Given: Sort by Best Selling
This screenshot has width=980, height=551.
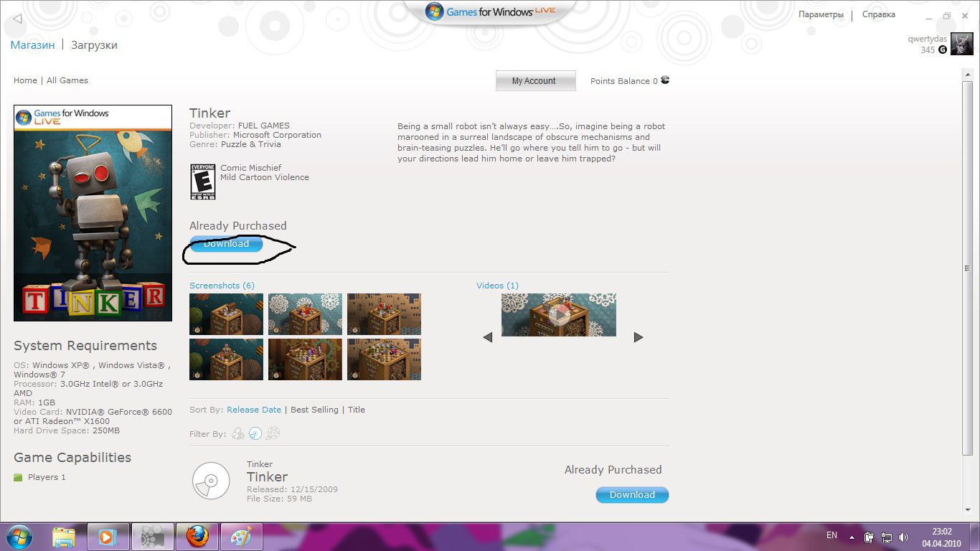Looking at the screenshot, I should point(314,410).
